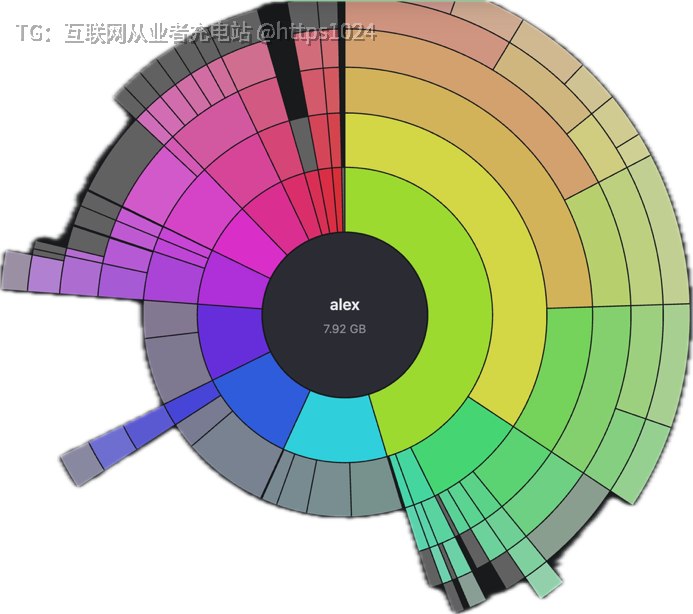Viewport: 693px width, 614px height.
Task: Select the pale sage outermost arc on the right edge
Action: tap(667, 230)
